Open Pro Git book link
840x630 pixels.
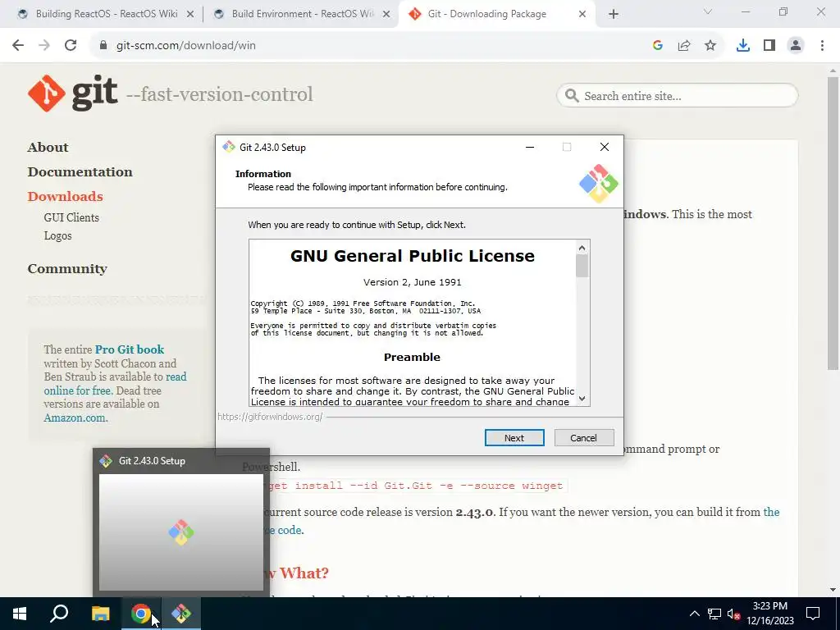click(x=129, y=349)
